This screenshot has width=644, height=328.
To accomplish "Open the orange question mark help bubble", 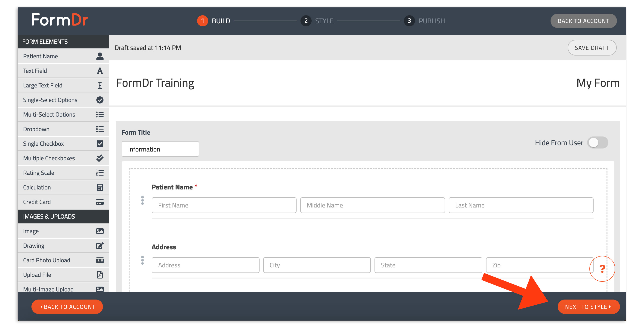I will (x=602, y=269).
